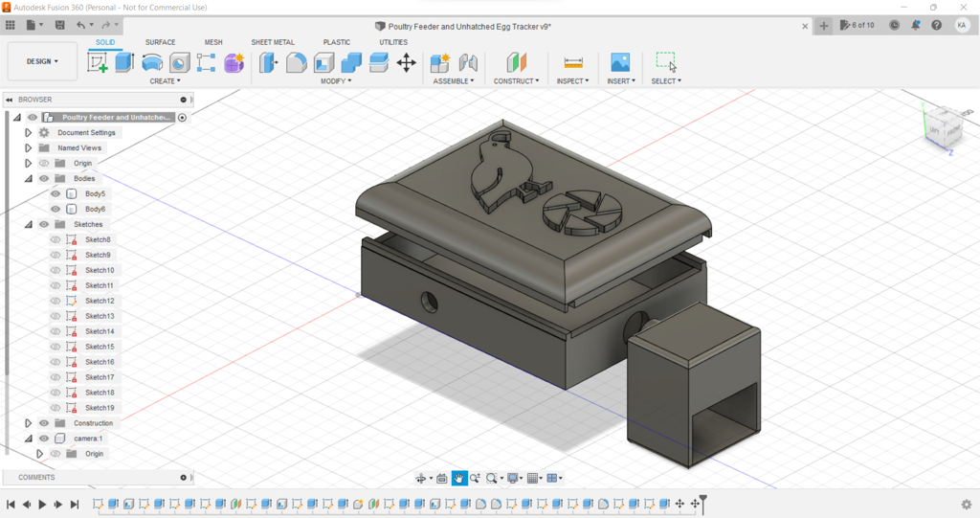The image size is (980, 518).
Task: Hide Body5 using its eye icon
Action: (56, 193)
